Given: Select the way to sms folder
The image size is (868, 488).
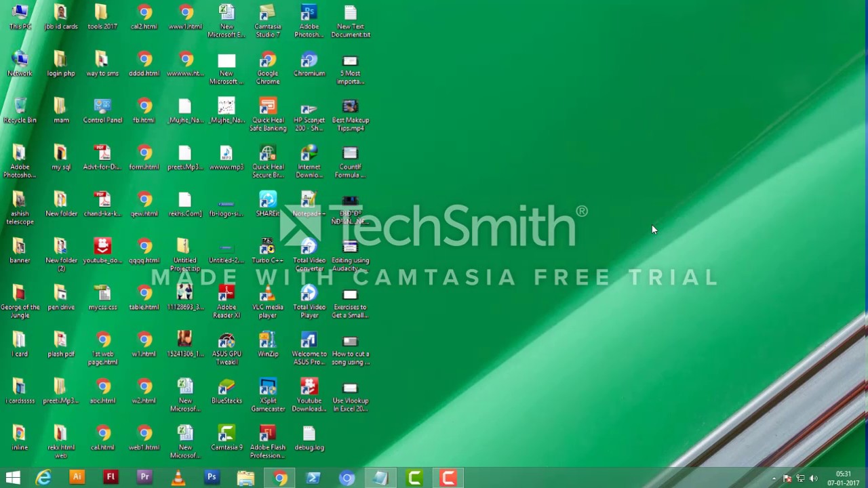Looking at the screenshot, I should (x=102, y=64).
